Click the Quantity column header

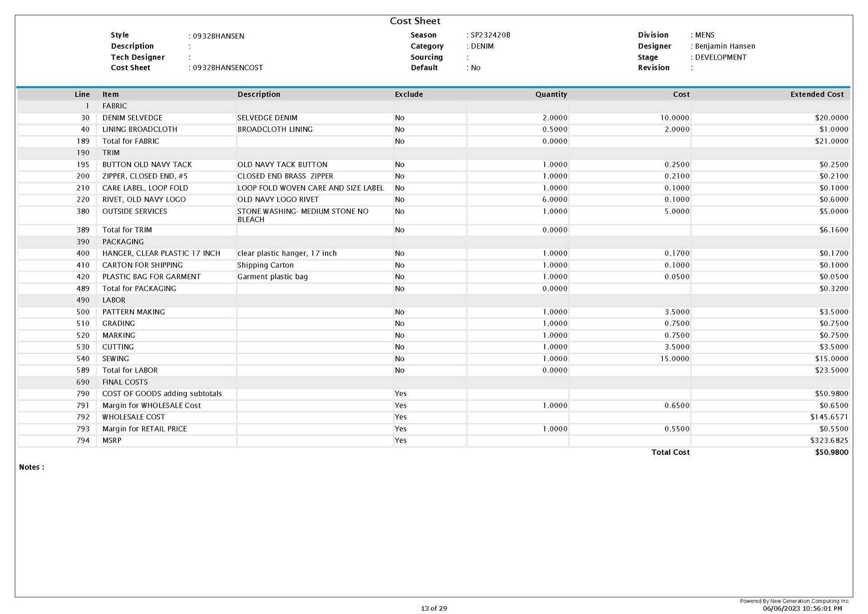(551, 94)
